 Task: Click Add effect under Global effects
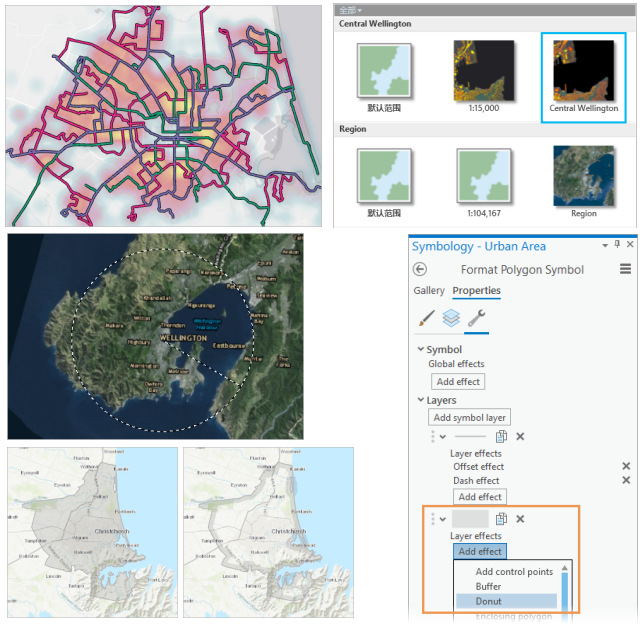(x=458, y=382)
